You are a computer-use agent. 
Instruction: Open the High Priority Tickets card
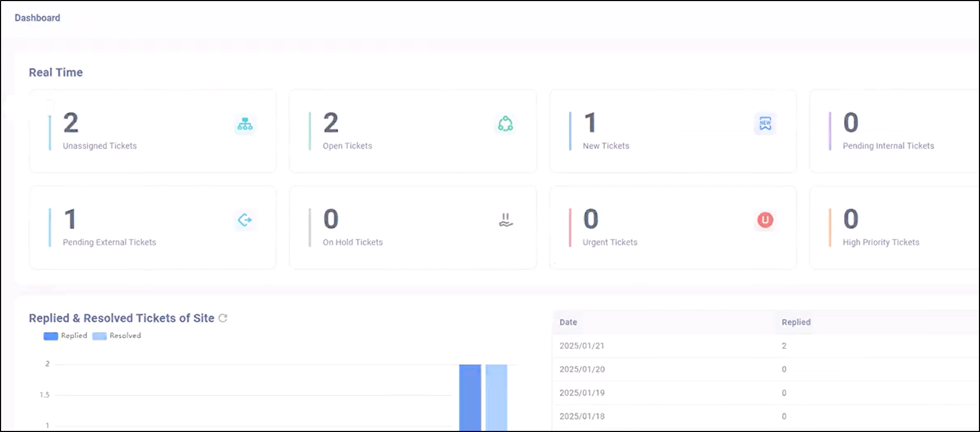pos(895,228)
